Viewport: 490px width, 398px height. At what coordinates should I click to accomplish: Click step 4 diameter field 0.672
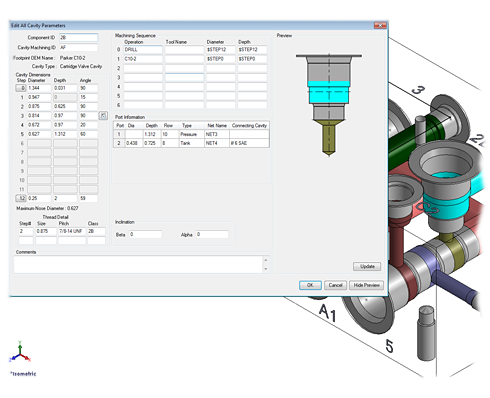39,125
